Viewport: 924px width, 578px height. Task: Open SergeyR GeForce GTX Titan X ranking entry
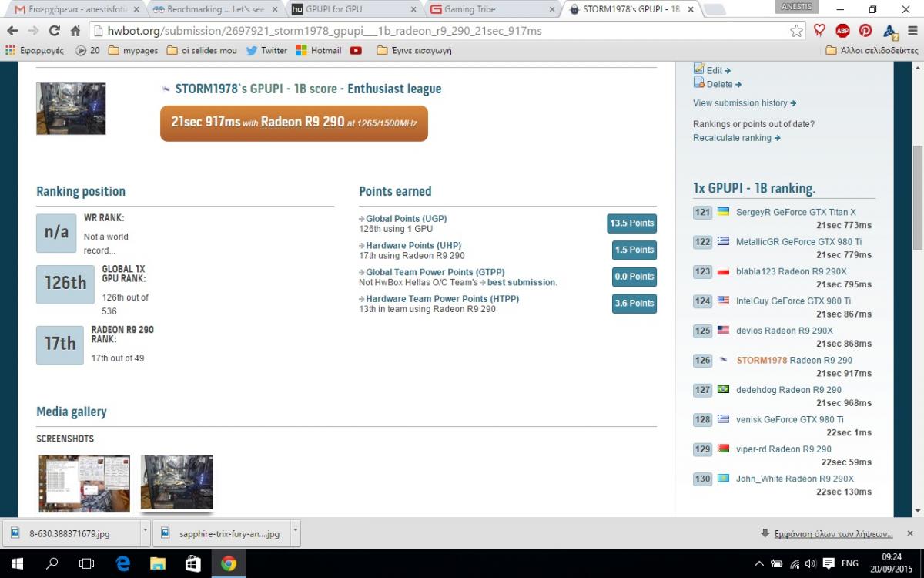pos(795,212)
